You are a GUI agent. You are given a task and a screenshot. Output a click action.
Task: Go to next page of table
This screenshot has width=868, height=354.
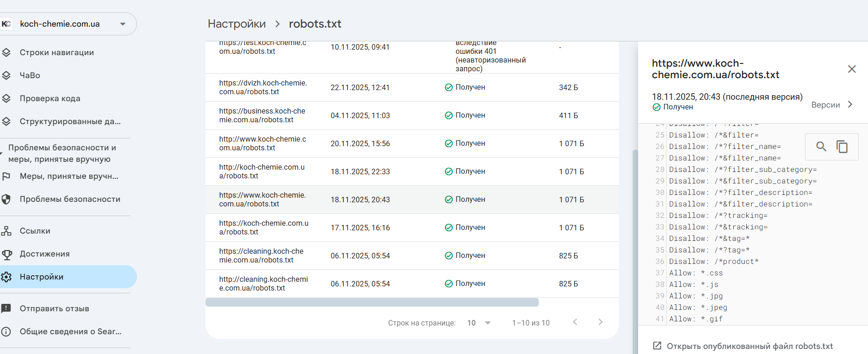(600, 322)
